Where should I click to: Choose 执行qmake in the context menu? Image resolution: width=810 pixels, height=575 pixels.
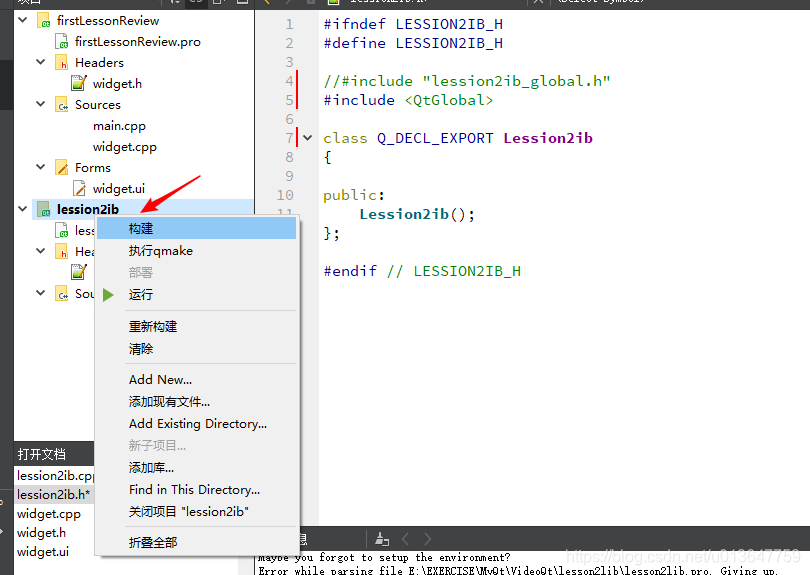196,251
